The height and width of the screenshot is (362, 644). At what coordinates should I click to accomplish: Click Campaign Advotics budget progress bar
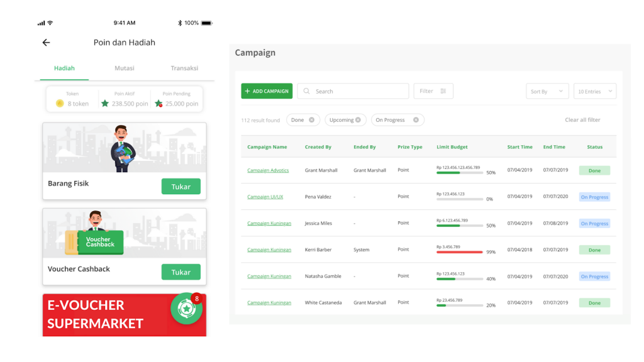[460, 173]
